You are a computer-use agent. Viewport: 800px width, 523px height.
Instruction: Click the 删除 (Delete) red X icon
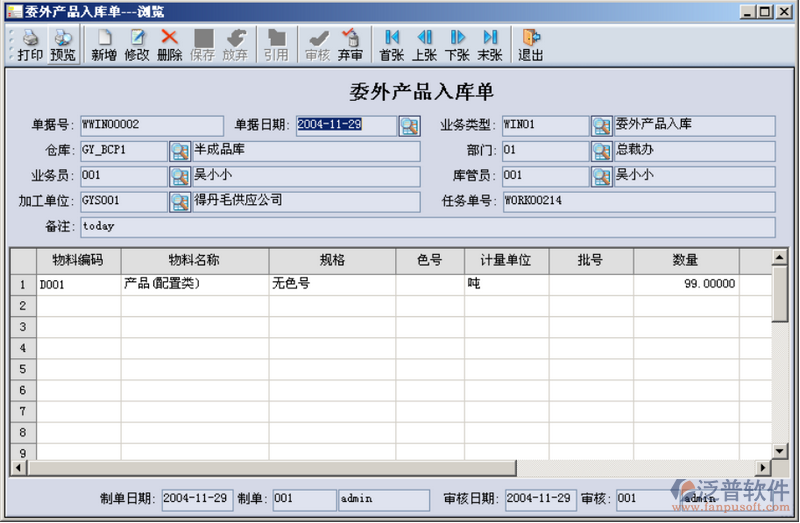point(170,45)
